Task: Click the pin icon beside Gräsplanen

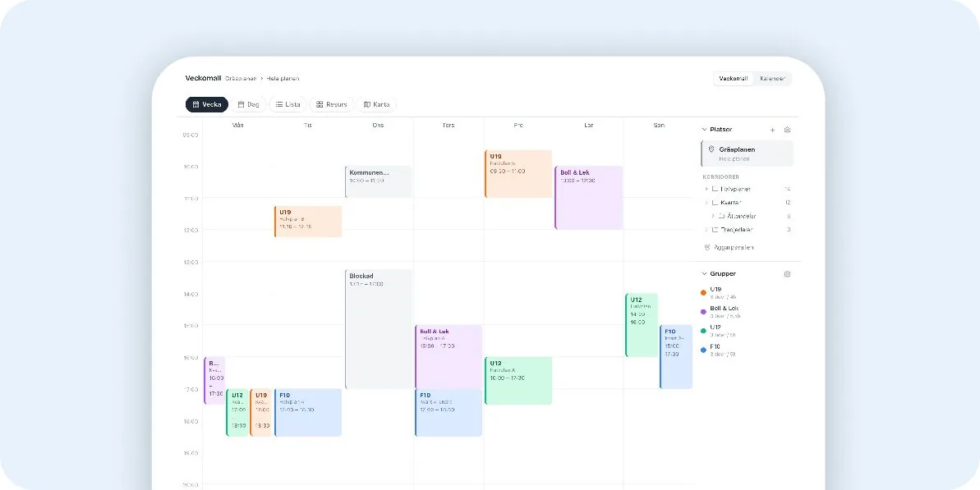Action: point(711,150)
